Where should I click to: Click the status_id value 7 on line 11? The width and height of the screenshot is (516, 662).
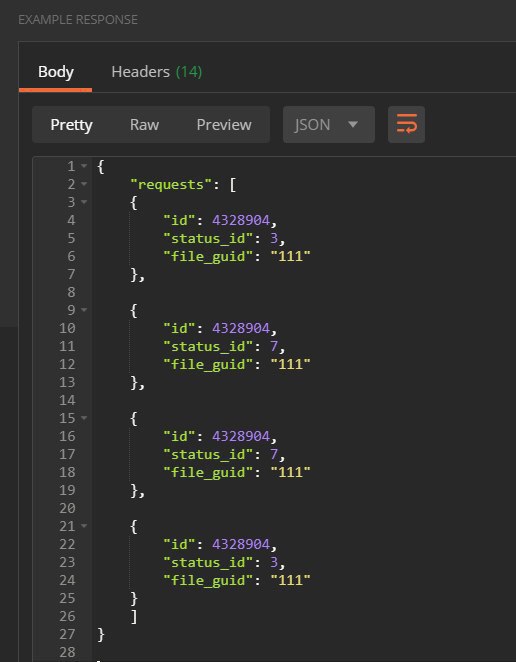pyautogui.click(x=274, y=347)
